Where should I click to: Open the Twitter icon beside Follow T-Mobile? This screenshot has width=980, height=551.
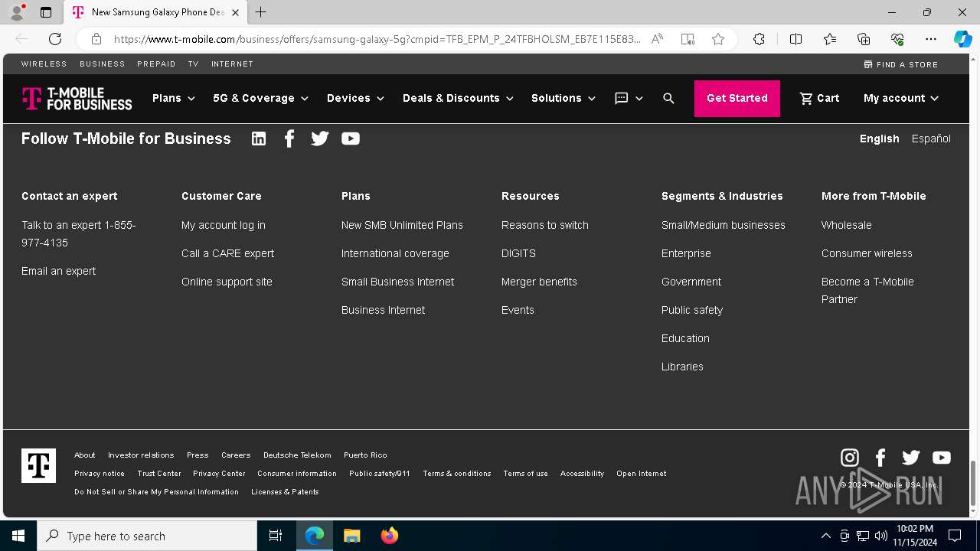pyautogui.click(x=320, y=139)
